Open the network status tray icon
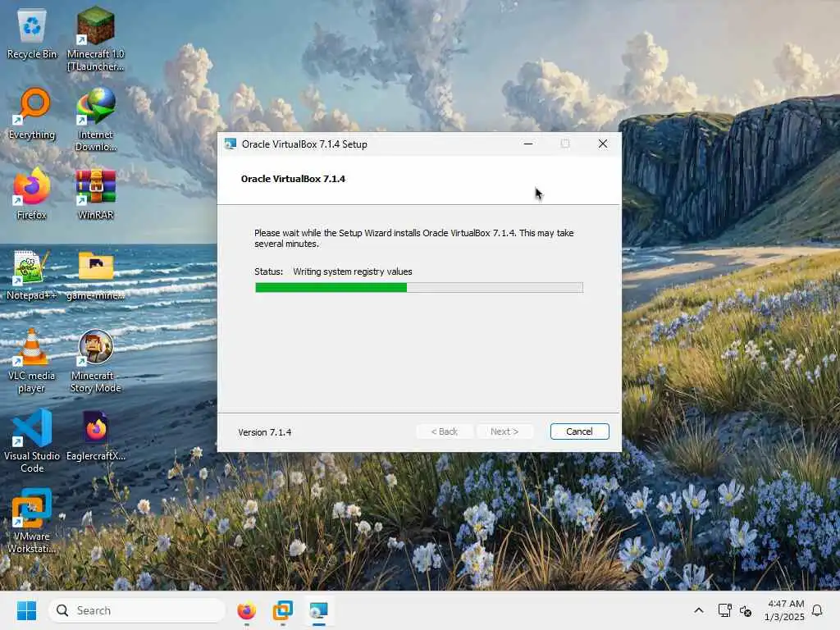Screen dimensions: 840x630 click(x=725, y=610)
